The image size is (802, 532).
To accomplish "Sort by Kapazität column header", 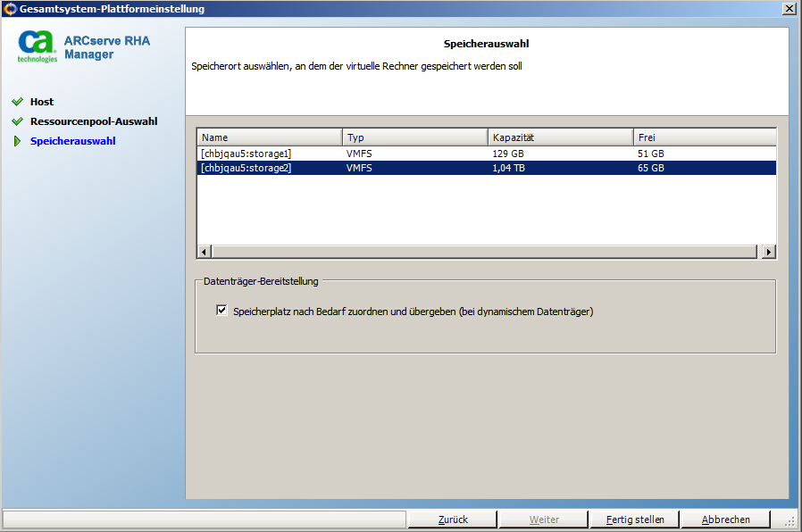I will pyautogui.click(x=561, y=137).
